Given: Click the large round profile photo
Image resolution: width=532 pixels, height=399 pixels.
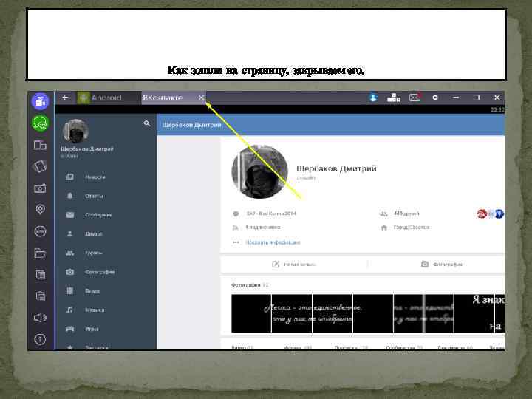Looking at the screenshot, I should pyautogui.click(x=259, y=171).
